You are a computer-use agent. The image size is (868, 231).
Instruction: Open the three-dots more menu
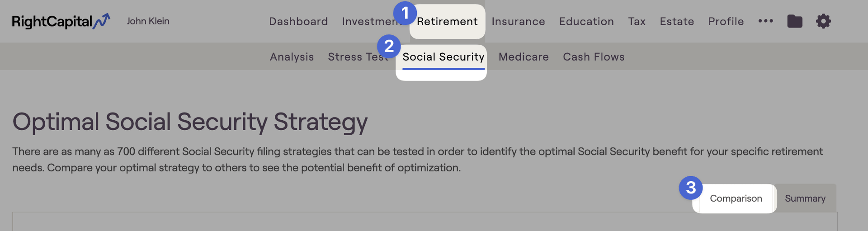coord(765,21)
